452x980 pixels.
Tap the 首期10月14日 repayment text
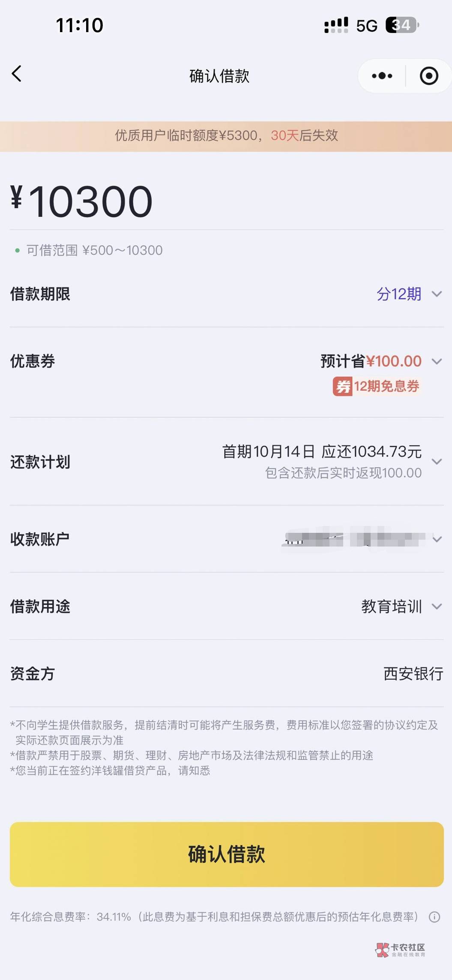tap(321, 451)
